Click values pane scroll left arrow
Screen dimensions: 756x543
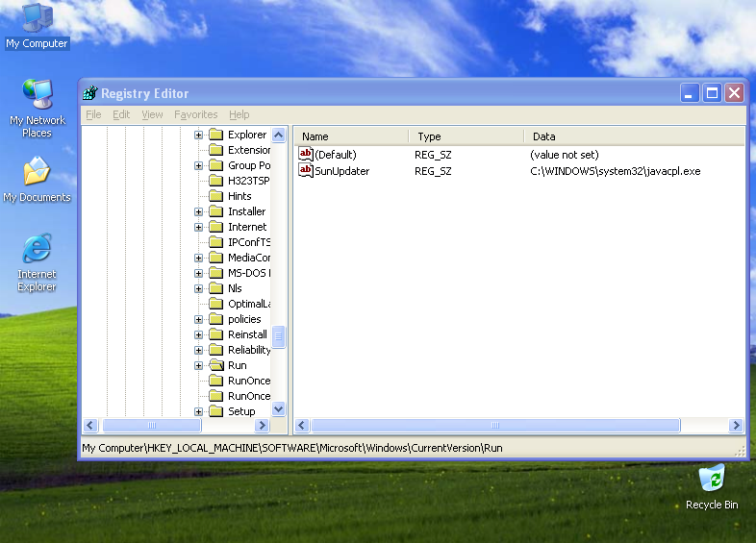302,425
